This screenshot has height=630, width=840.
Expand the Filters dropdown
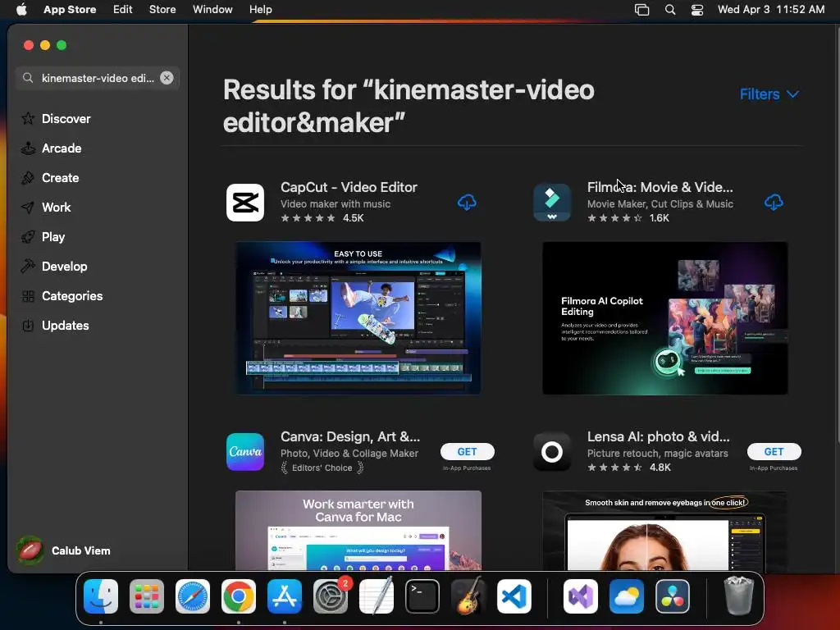[769, 94]
